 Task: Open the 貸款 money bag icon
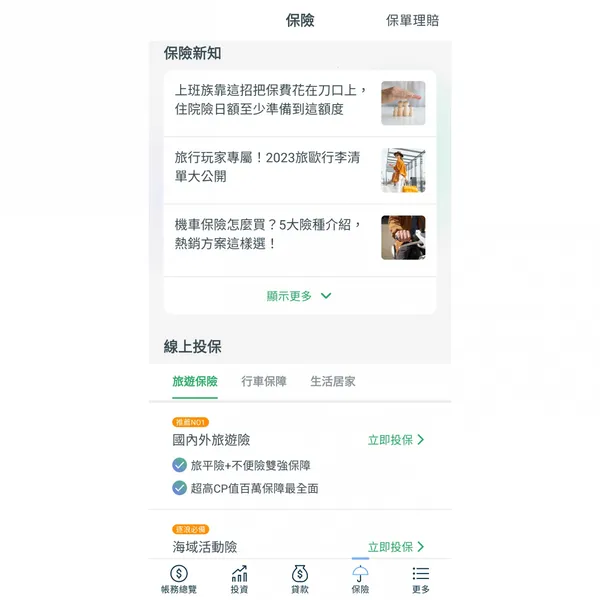[300, 574]
